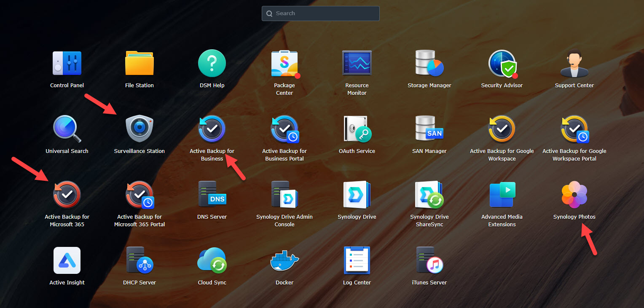Launch Docker

[x=284, y=260]
